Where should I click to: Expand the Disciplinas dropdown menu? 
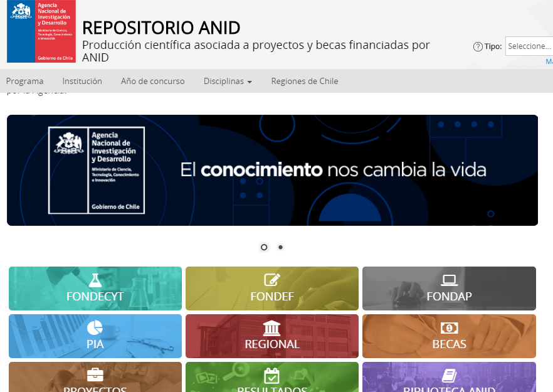[228, 81]
